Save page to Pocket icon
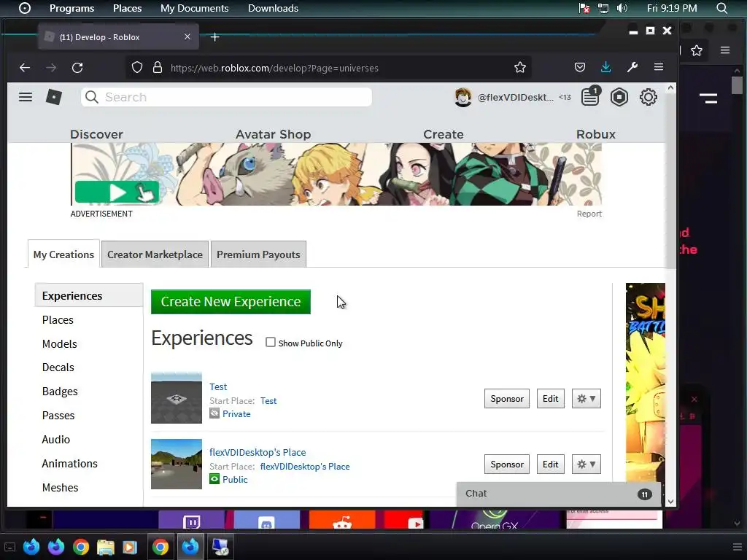Image resolution: width=747 pixels, height=560 pixels. (580, 67)
